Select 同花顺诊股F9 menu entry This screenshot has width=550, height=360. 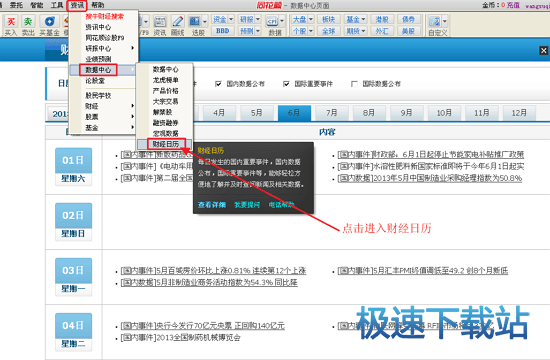(x=103, y=38)
